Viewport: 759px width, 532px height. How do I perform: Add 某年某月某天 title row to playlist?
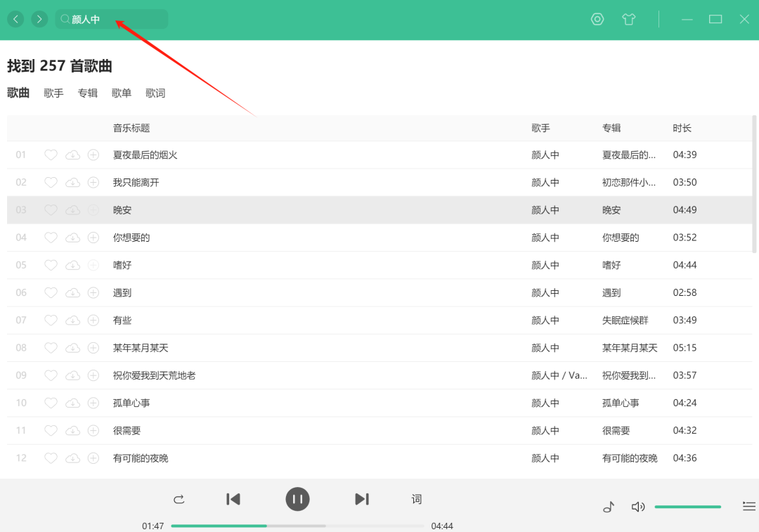(x=93, y=348)
